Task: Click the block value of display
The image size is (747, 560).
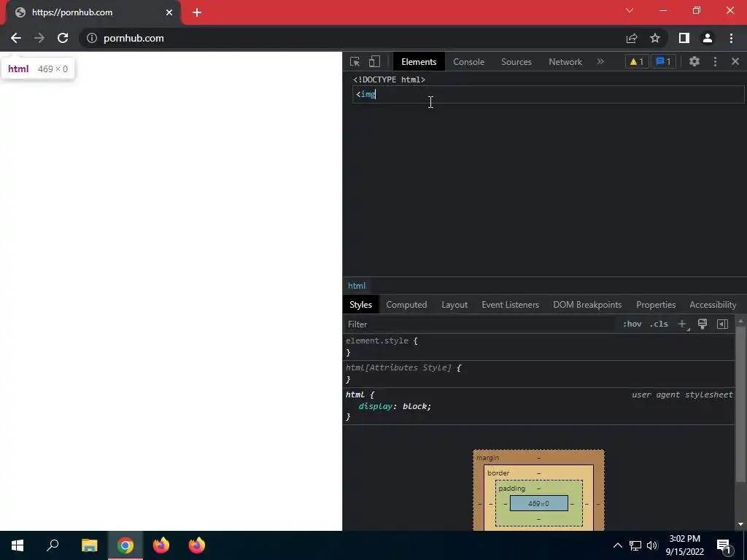Action: (414, 406)
